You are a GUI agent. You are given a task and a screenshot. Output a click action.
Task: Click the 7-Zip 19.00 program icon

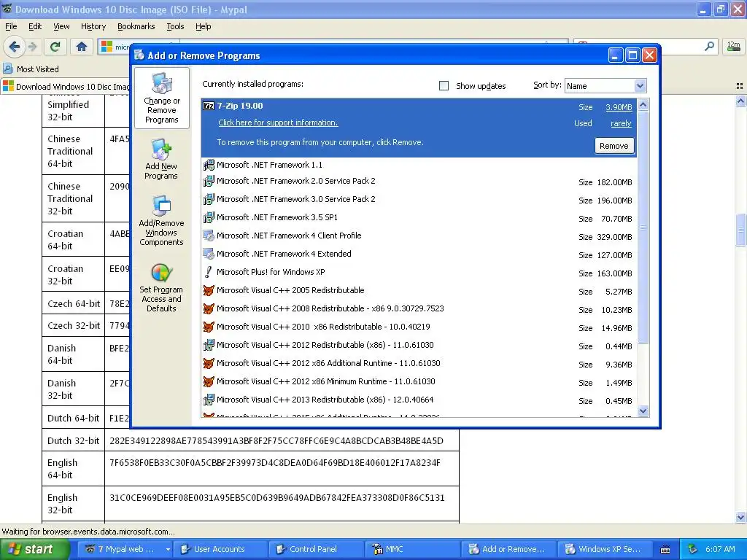point(209,106)
